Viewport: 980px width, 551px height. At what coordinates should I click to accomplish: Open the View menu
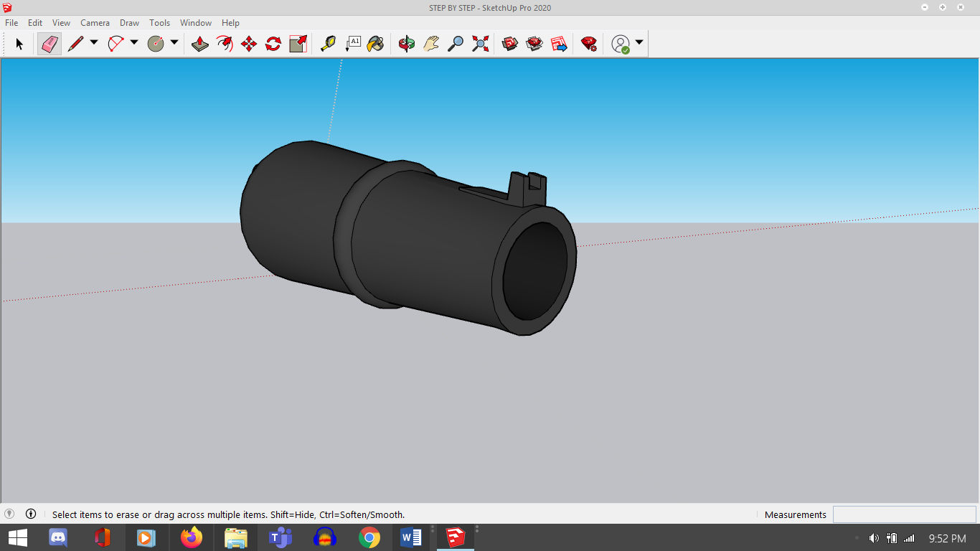(61, 23)
